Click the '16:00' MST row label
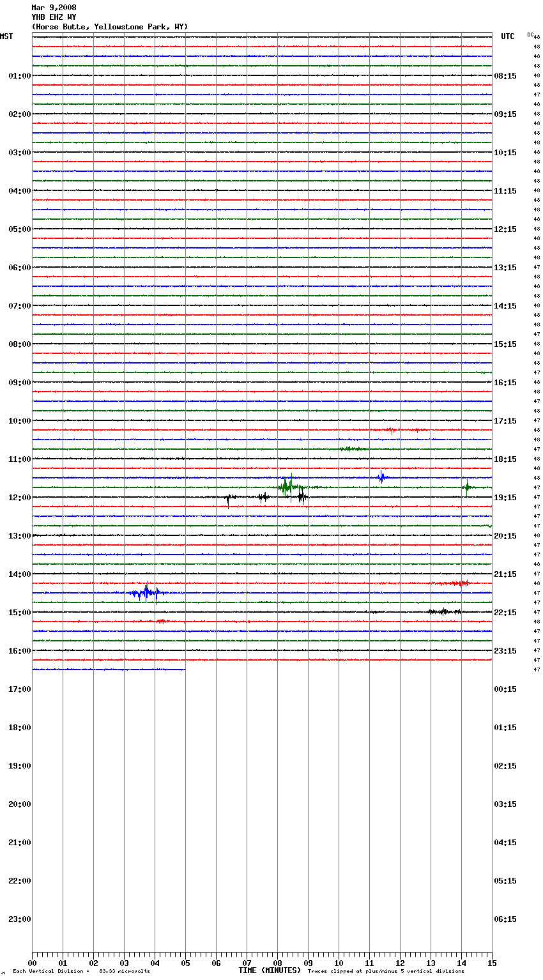 point(20,651)
